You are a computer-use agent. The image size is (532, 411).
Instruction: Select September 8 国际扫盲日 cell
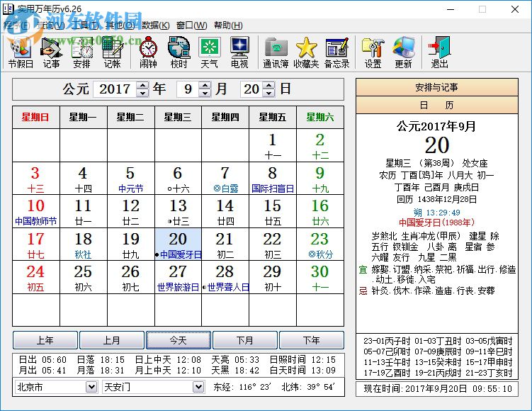(x=273, y=179)
